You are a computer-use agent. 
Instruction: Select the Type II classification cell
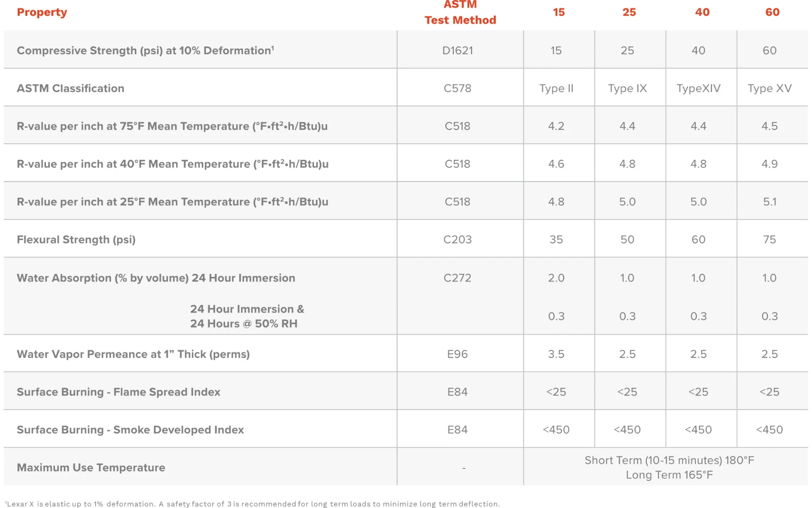tap(556, 88)
